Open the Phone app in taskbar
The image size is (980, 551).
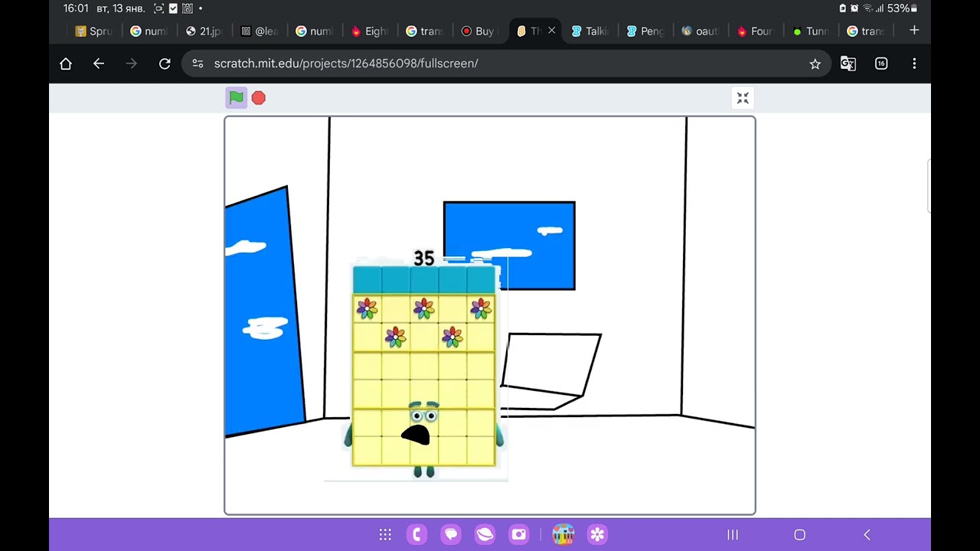(x=417, y=535)
